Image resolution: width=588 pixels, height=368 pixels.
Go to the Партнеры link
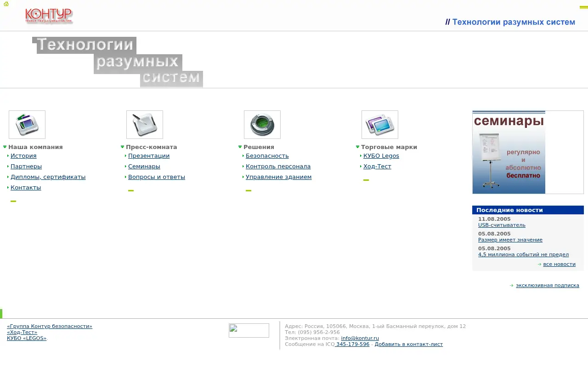click(26, 167)
